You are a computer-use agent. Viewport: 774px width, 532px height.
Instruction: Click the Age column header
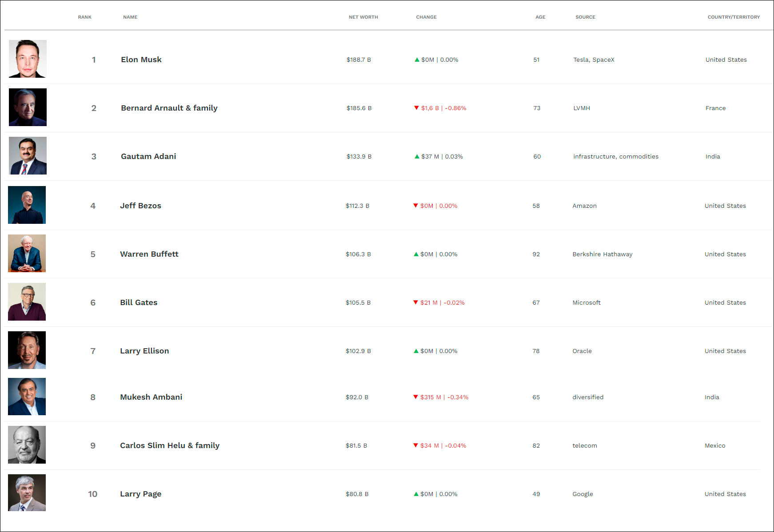[540, 17]
